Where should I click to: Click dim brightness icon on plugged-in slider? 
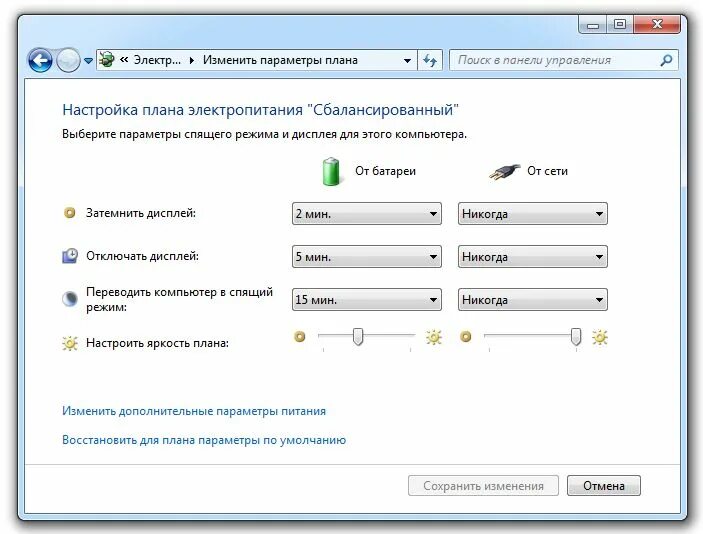point(466,336)
